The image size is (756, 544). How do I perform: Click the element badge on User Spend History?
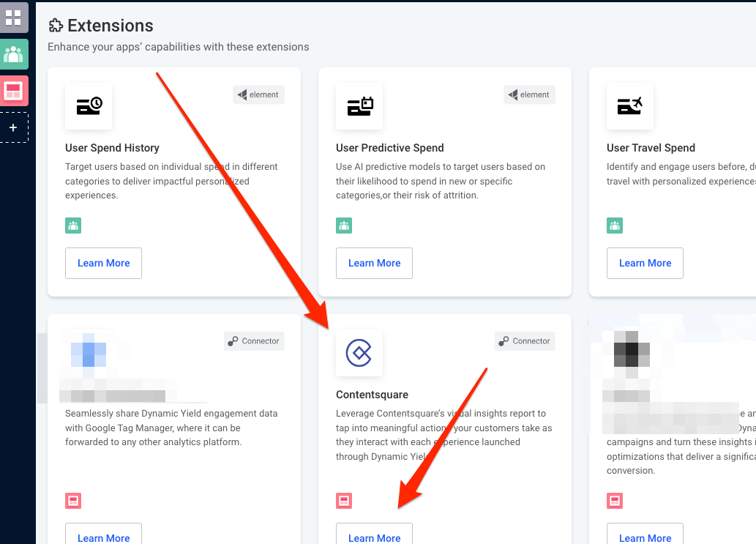[x=259, y=94]
